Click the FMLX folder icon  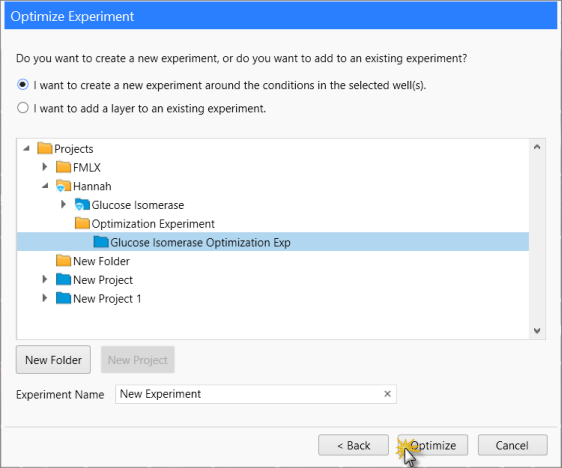tap(63, 167)
